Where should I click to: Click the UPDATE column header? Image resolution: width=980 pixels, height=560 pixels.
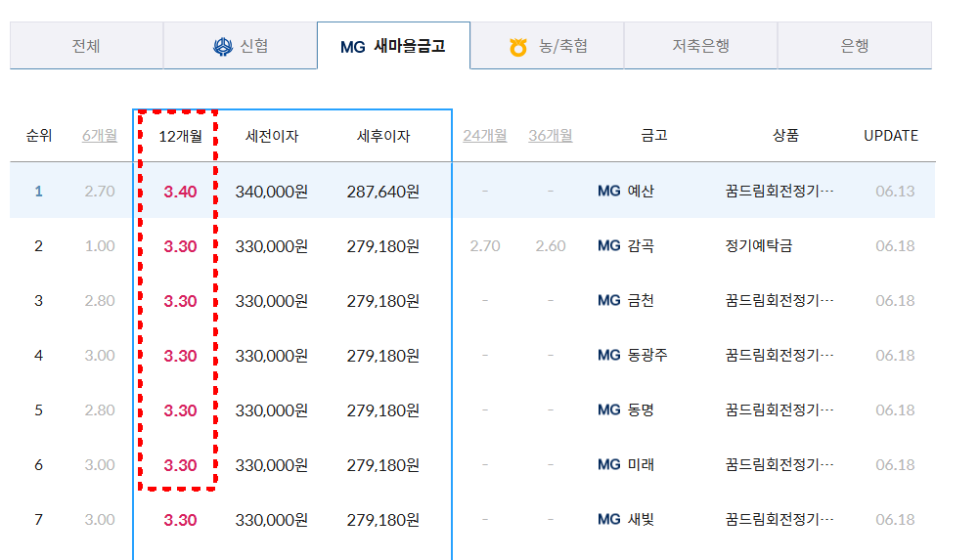click(891, 136)
